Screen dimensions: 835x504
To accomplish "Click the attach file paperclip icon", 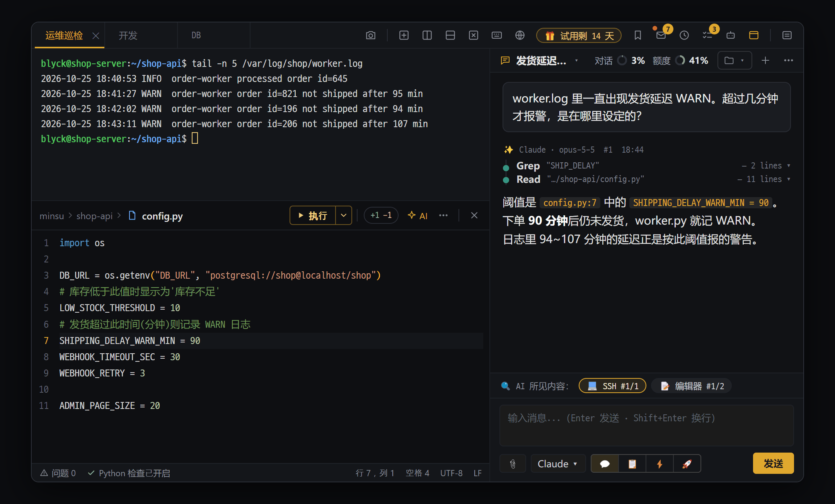I will pos(513,464).
